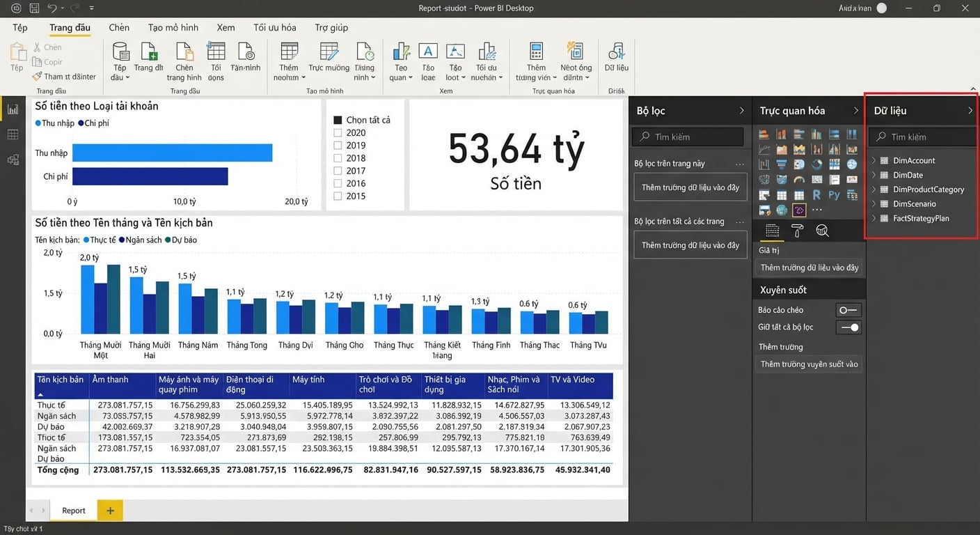Screen dimensions: 980x535
Task: Click the Redo arrow in title bar
Action: 74,8
